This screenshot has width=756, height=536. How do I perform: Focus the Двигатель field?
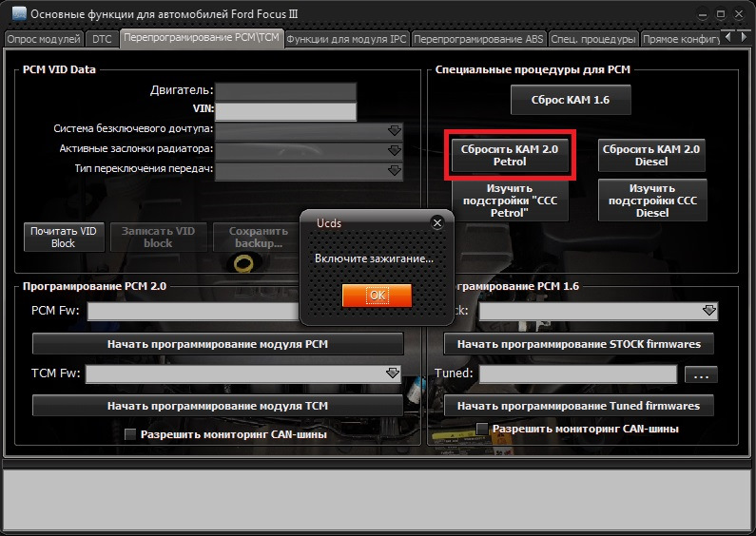click(285, 91)
